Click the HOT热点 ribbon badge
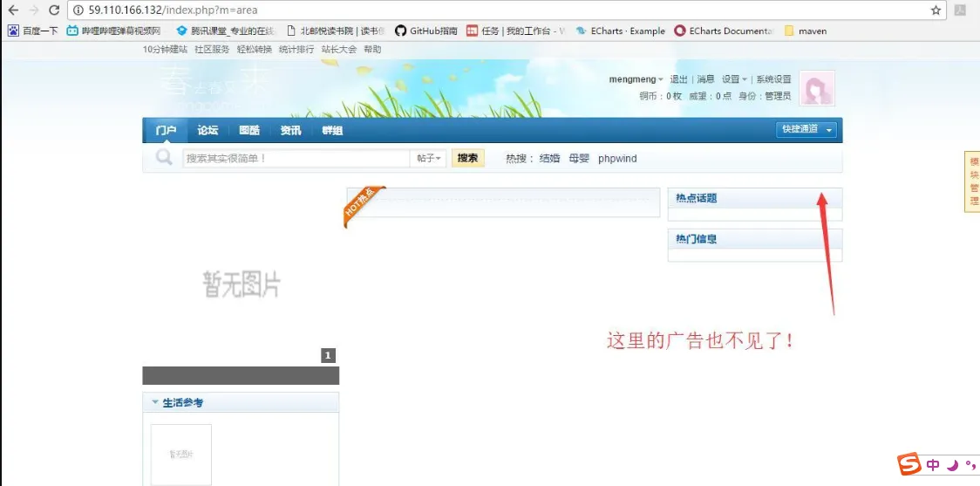This screenshot has width=980, height=486. [x=364, y=205]
